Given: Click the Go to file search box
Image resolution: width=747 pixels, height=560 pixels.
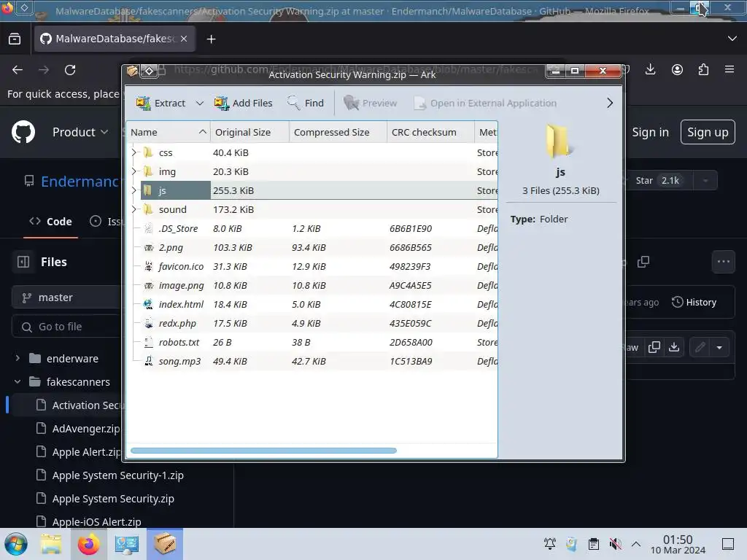Looking at the screenshot, I should point(66,327).
